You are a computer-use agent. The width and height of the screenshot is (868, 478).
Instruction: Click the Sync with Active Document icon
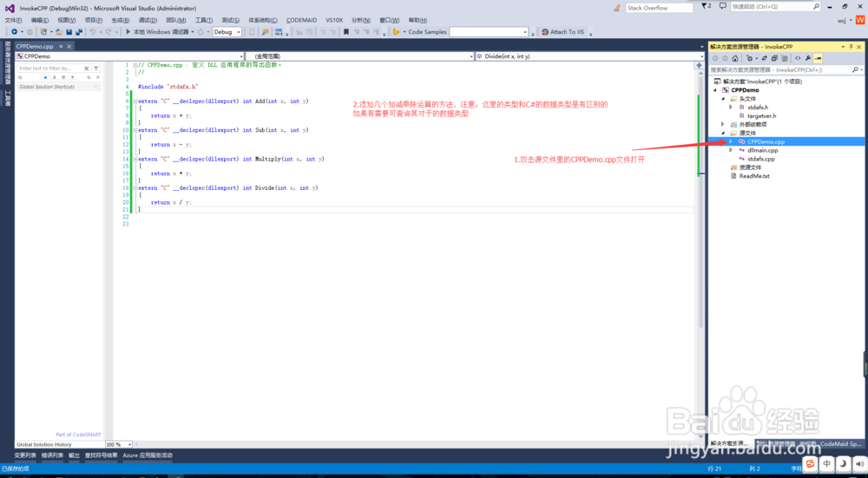click(x=765, y=58)
